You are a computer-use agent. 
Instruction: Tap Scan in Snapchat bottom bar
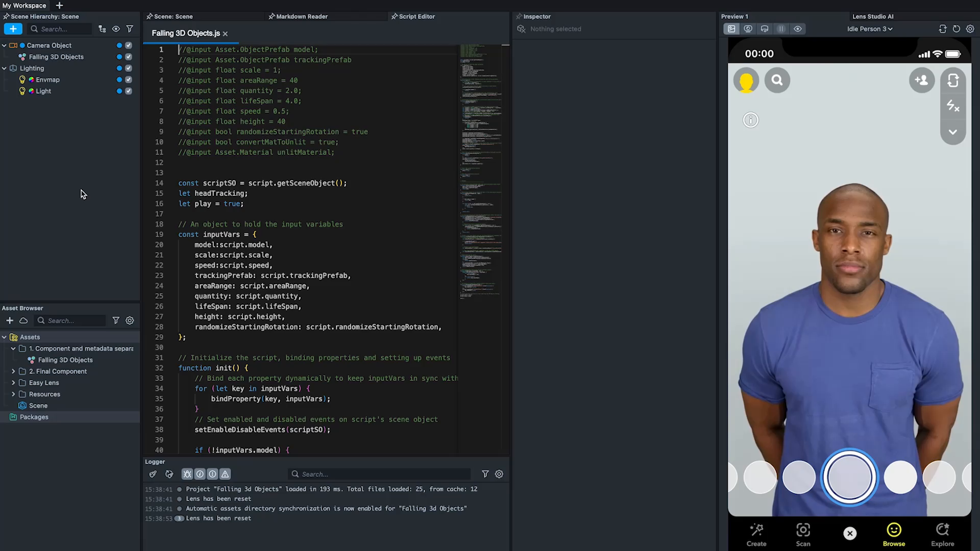(803, 535)
